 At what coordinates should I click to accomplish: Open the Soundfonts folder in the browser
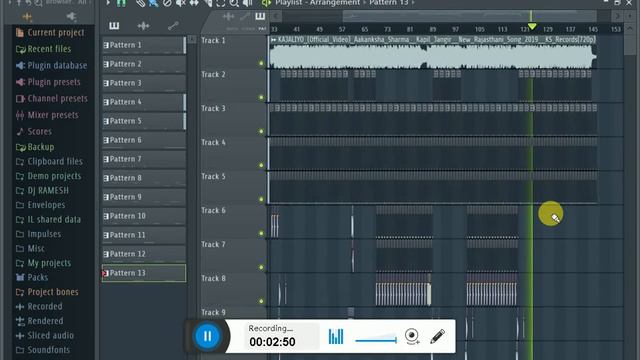[x=43, y=350]
